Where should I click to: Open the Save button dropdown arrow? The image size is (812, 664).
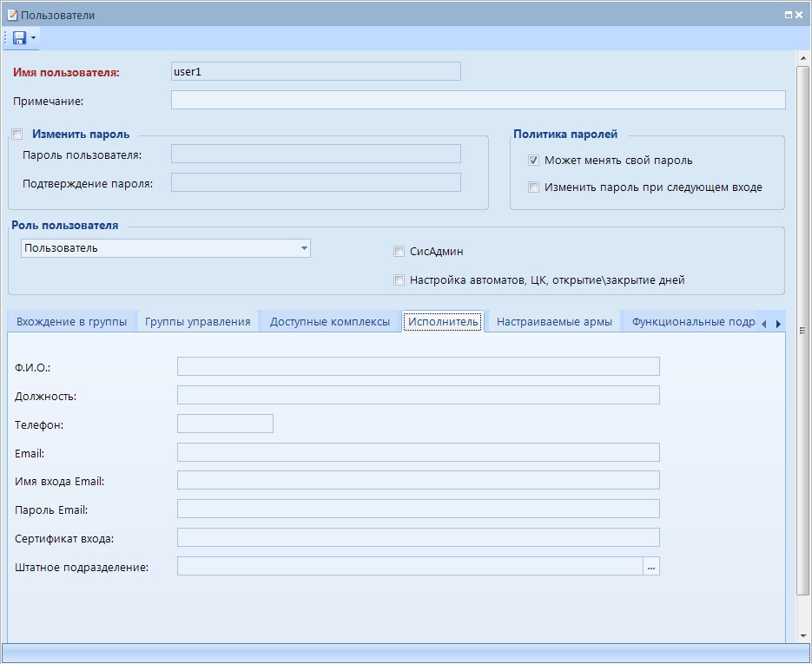pyautogui.click(x=33, y=38)
